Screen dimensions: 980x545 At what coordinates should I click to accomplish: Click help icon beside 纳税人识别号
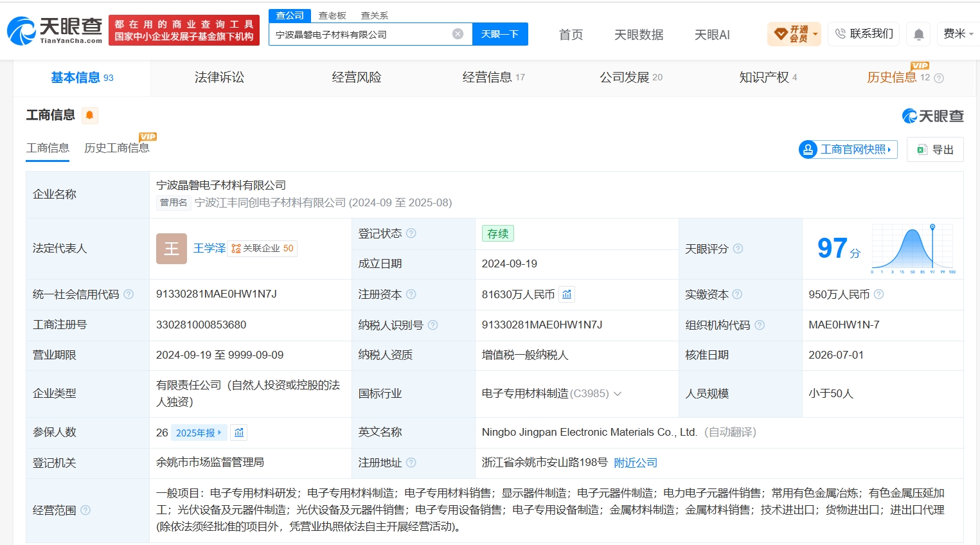click(x=432, y=325)
